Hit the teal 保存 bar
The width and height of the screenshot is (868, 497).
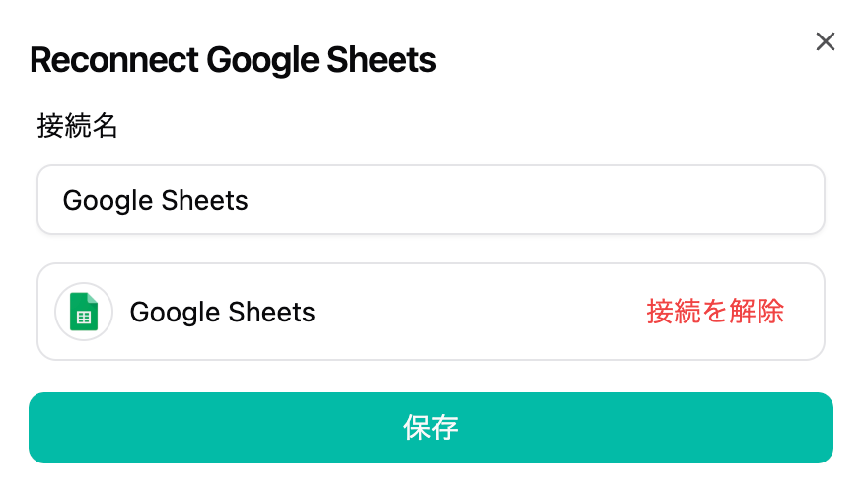click(430, 428)
